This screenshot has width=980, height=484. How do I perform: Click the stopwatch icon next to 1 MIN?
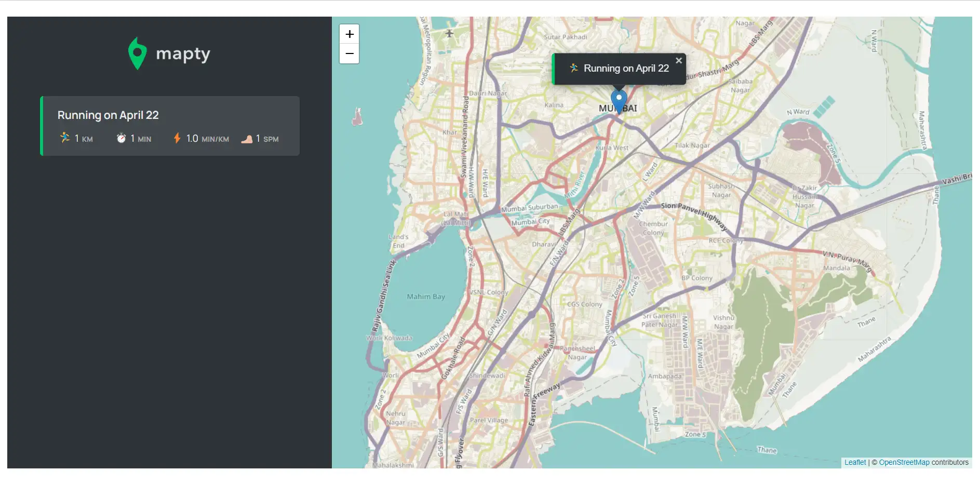pyautogui.click(x=121, y=138)
